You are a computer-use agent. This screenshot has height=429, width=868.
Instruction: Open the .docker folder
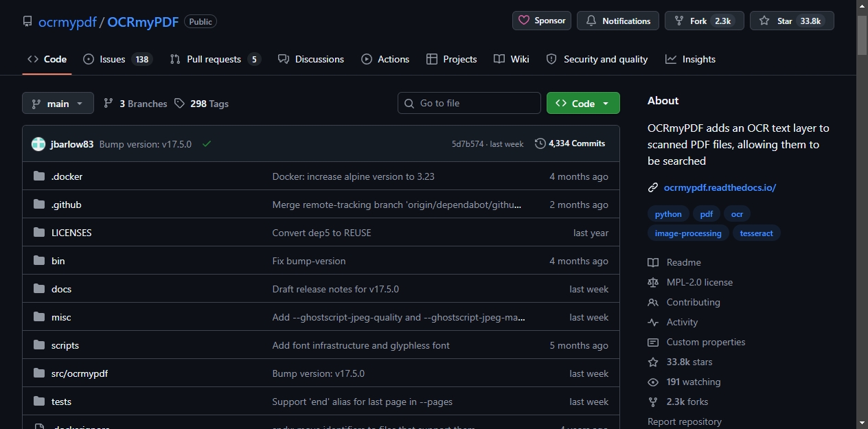click(x=67, y=176)
